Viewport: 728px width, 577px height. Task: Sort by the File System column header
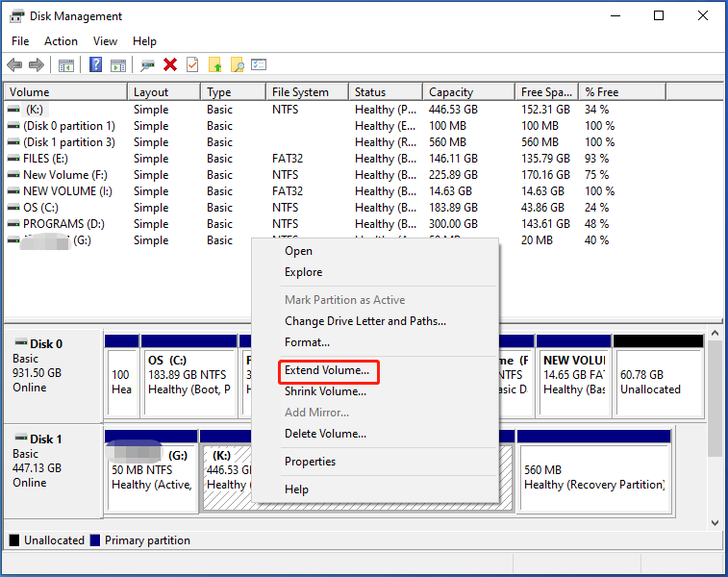tap(307, 92)
